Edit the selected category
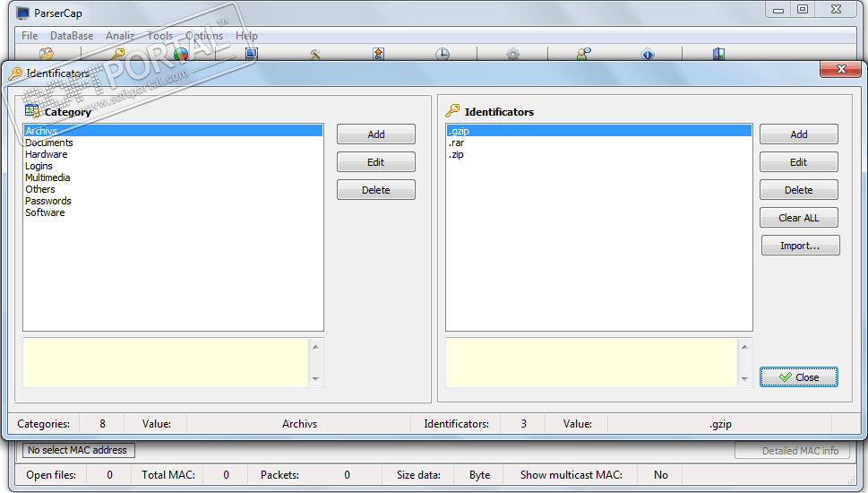This screenshot has width=868, height=493. pos(376,161)
